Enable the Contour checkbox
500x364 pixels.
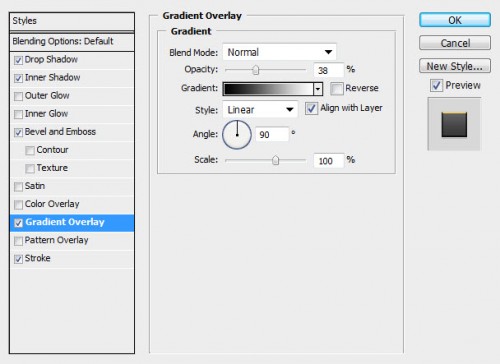[x=30, y=150]
